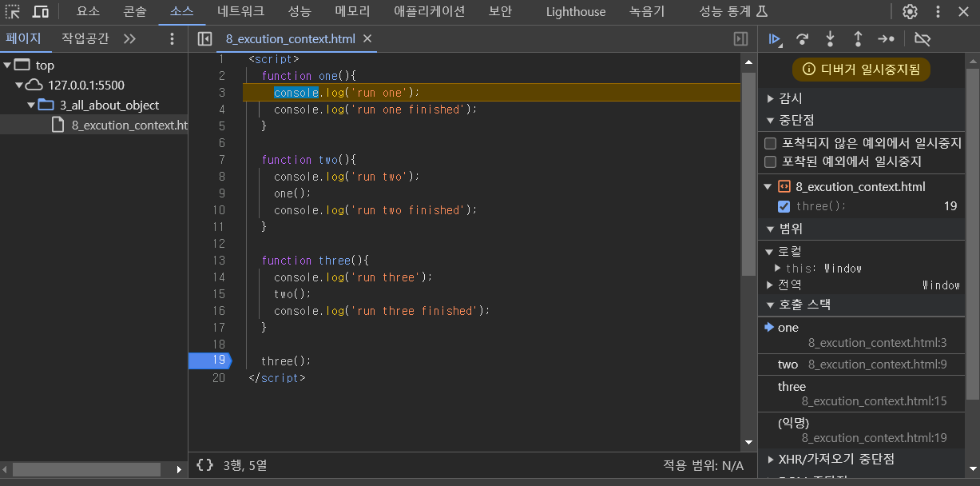Image resolution: width=980 pixels, height=486 pixels.
Task: Step out of current function
Action: coord(858,38)
